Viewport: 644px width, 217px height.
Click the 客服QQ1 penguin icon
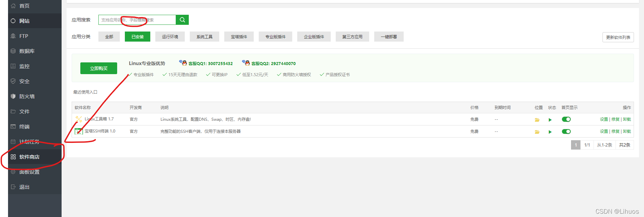pyautogui.click(x=183, y=63)
